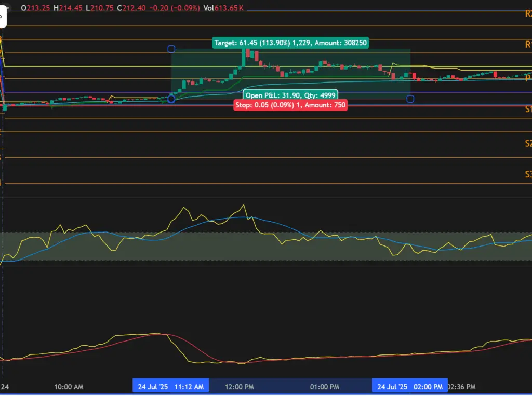The image size is (532, 396).
Task: Grab the top-left long position handle
Action: (171, 49)
